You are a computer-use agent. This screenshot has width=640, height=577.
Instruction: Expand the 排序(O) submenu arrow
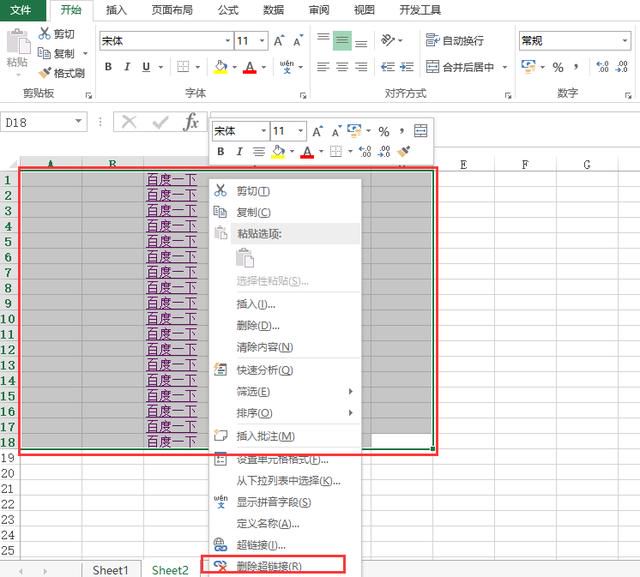click(350, 413)
